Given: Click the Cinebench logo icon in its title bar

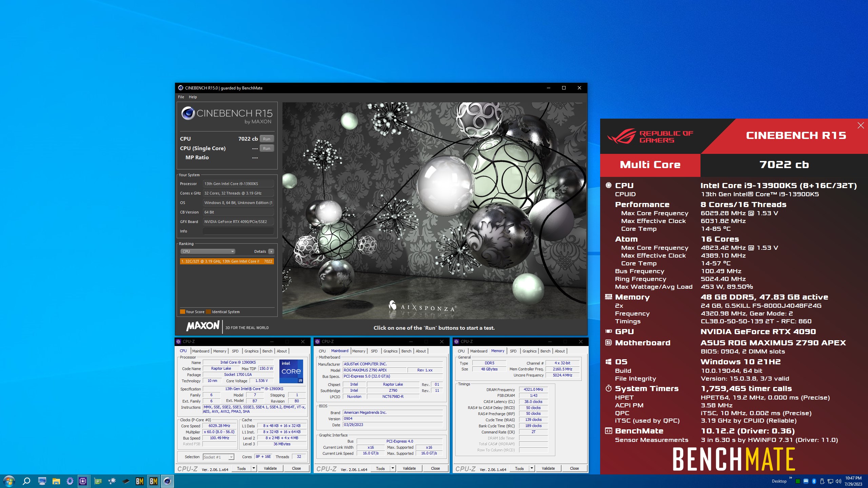Looking at the screenshot, I should pos(180,88).
